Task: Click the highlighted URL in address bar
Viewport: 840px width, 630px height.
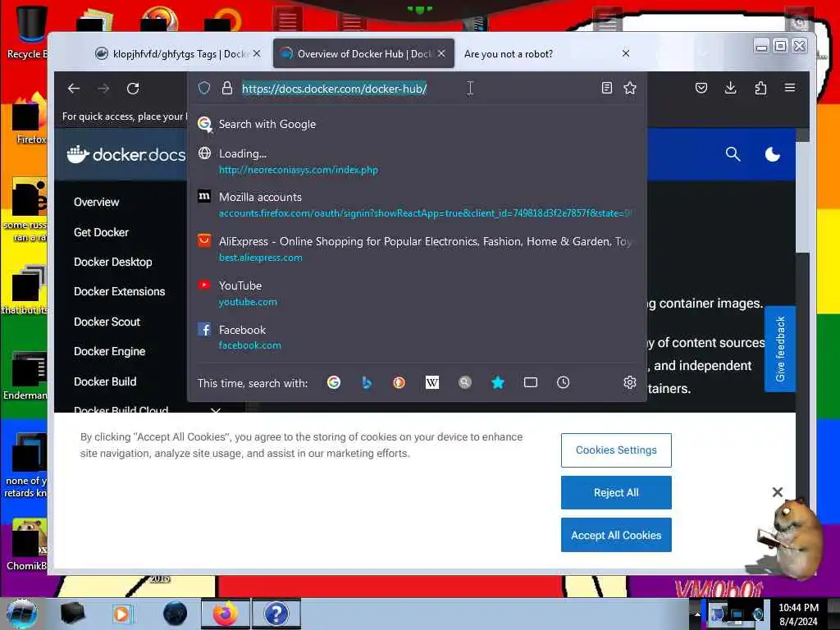Action: (x=334, y=89)
